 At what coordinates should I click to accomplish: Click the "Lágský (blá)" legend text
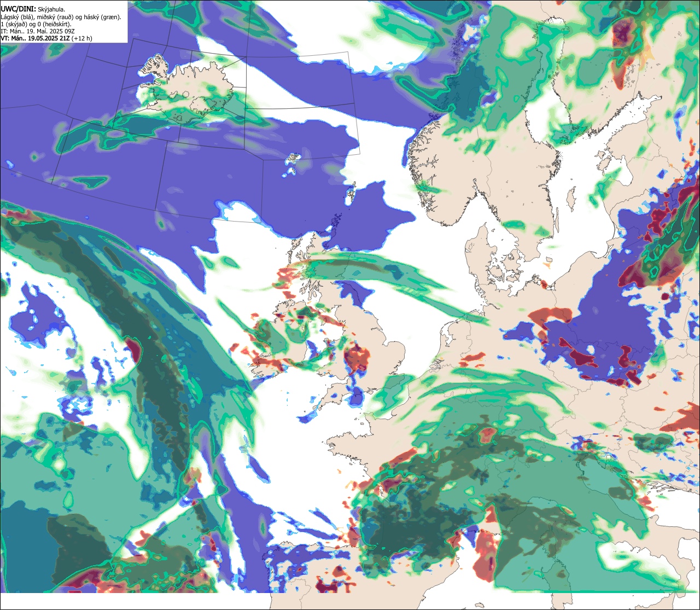(x=16, y=18)
